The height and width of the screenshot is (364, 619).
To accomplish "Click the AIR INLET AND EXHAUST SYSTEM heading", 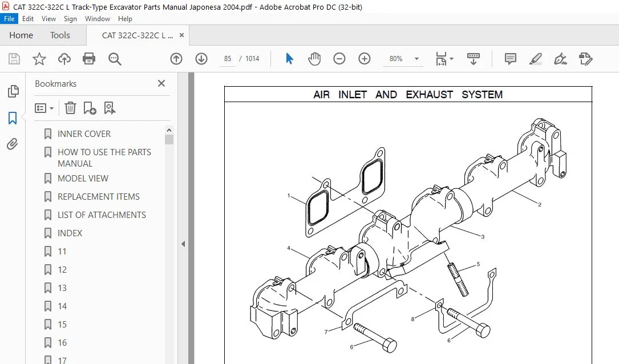I will point(408,95).
